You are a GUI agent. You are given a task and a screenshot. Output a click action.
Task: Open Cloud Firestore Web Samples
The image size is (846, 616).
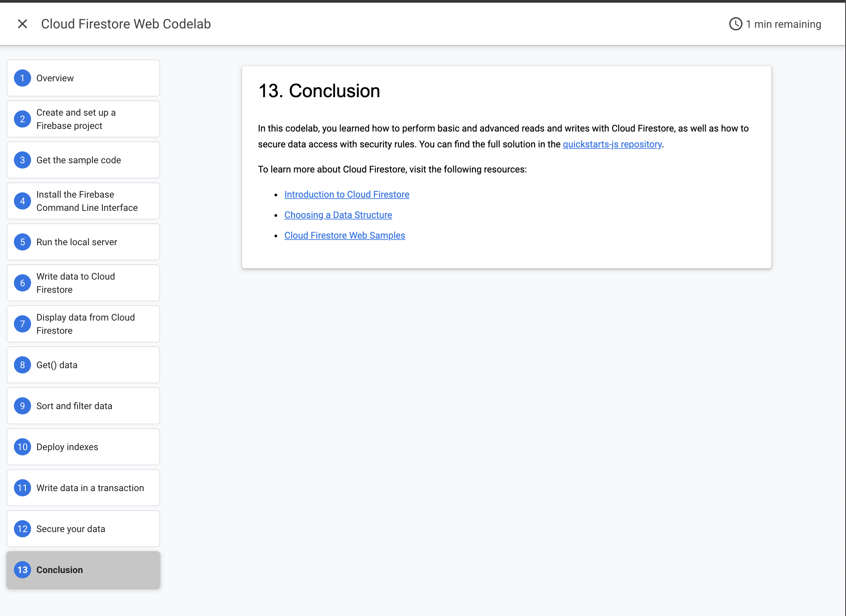tap(344, 235)
